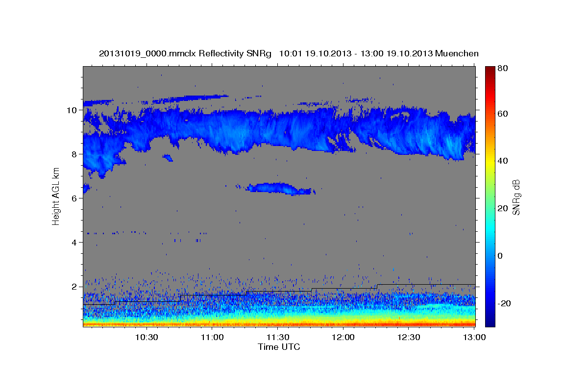This screenshot has height=392, width=588.
Task: Click the height tick label 2
Action: tap(75, 287)
